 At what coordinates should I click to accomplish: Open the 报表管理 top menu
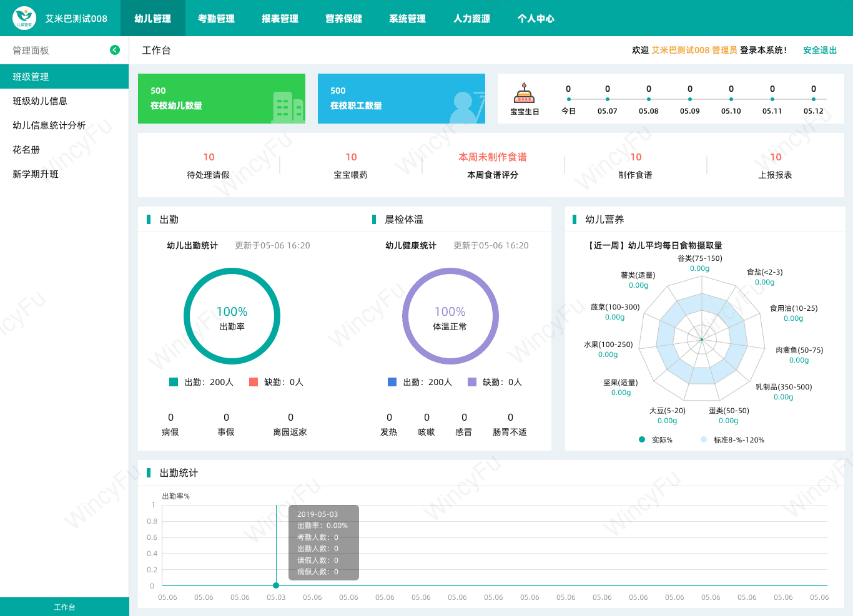point(280,18)
